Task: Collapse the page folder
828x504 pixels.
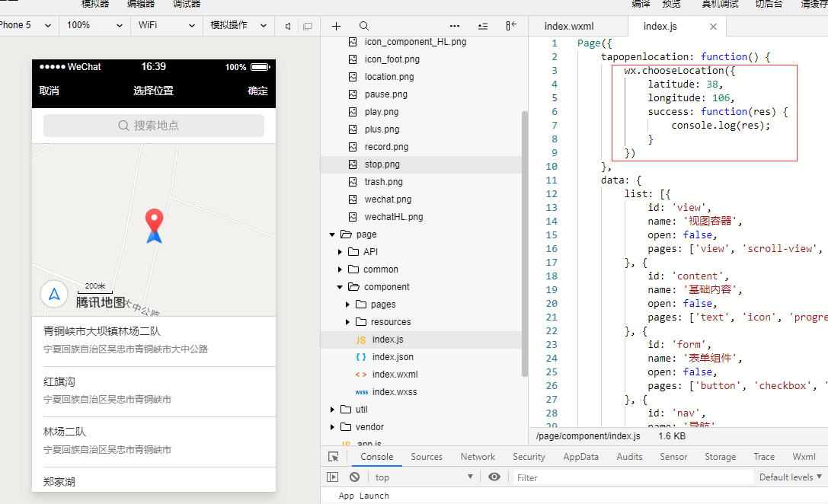Action: coord(332,234)
